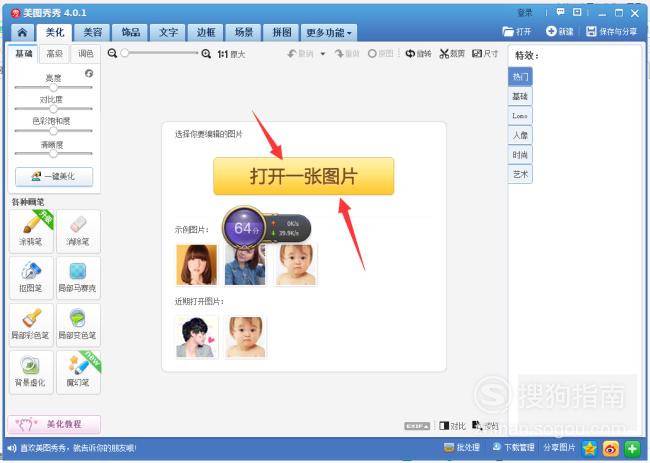Click the 打开一张图片 open image button
Screen dimensions: 650x463
click(x=303, y=176)
